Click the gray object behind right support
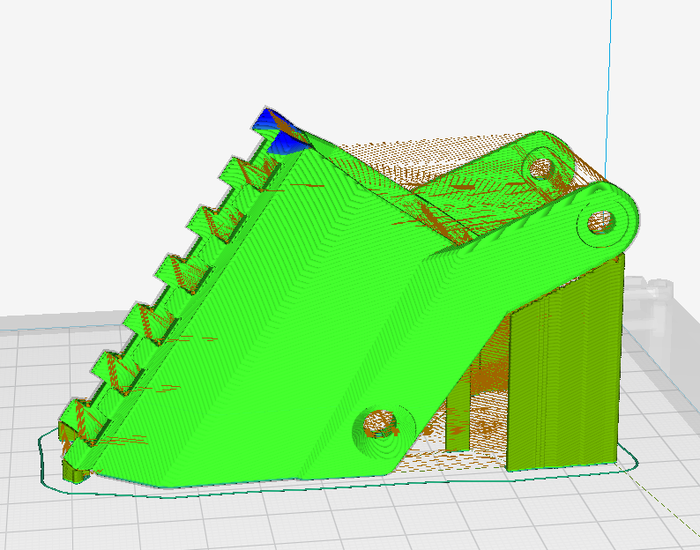 coord(650,300)
